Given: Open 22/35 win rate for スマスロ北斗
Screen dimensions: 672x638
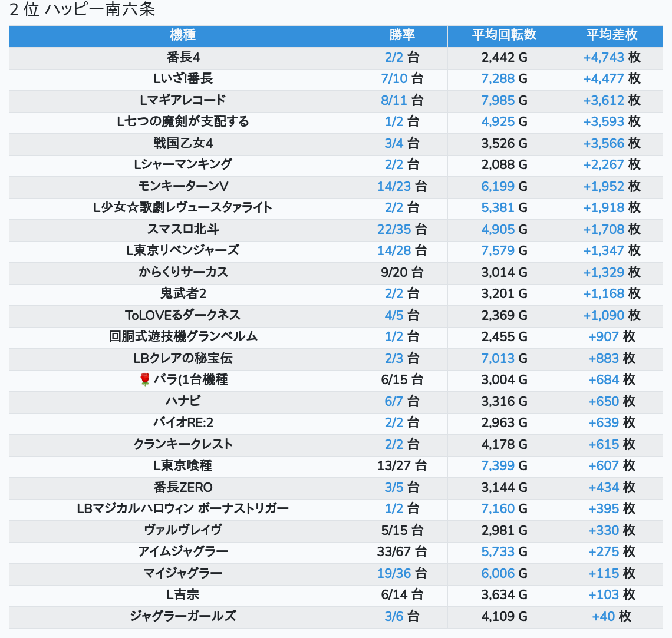Looking at the screenshot, I should tap(394, 230).
